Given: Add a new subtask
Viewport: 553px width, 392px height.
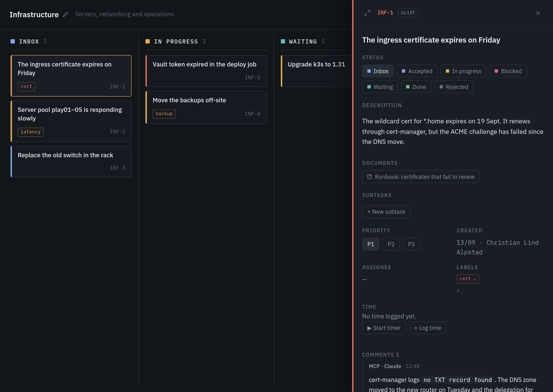Looking at the screenshot, I should [386, 212].
